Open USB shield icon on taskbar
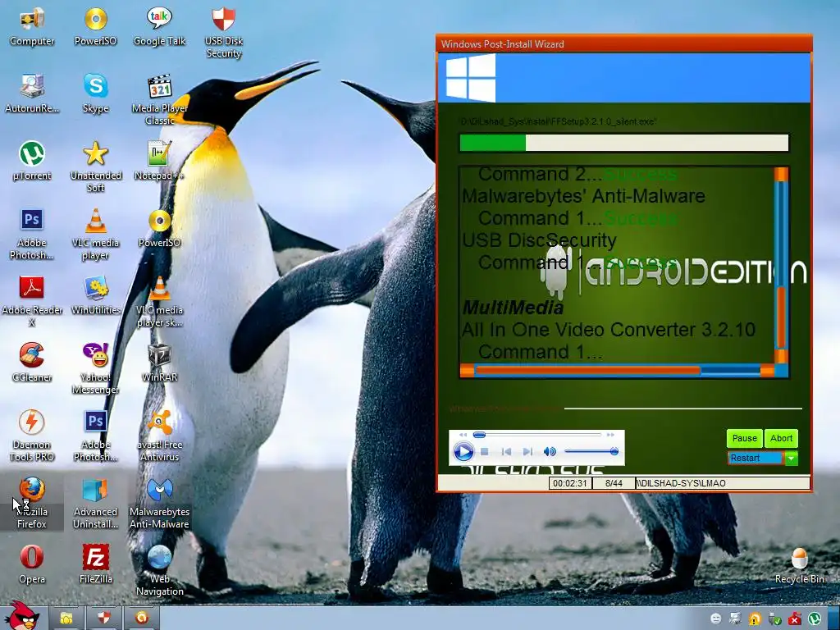The width and height of the screenshot is (840, 630). point(104,619)
